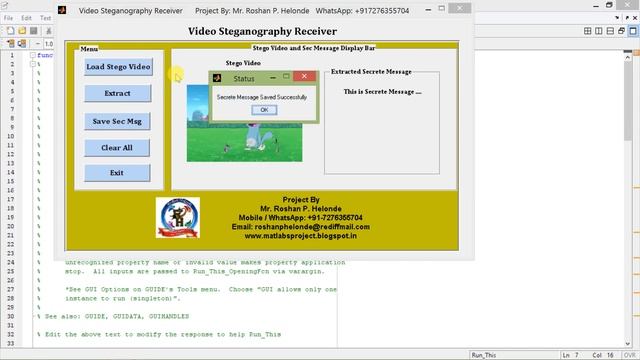Viewport: 640px width, 360px height.
Task: Click the Load Stego Video button
Action: tap(118, 67)
